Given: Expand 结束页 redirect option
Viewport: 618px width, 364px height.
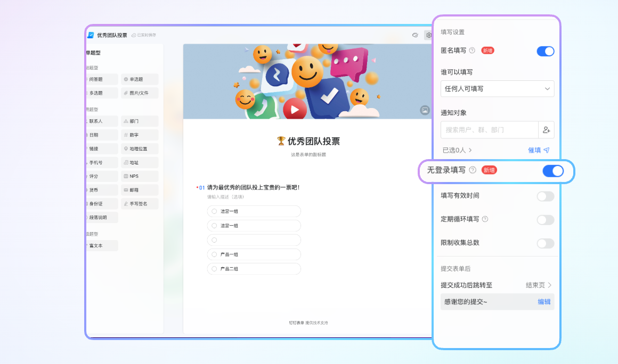Looking at the screenshot, I should pos(539,285).
